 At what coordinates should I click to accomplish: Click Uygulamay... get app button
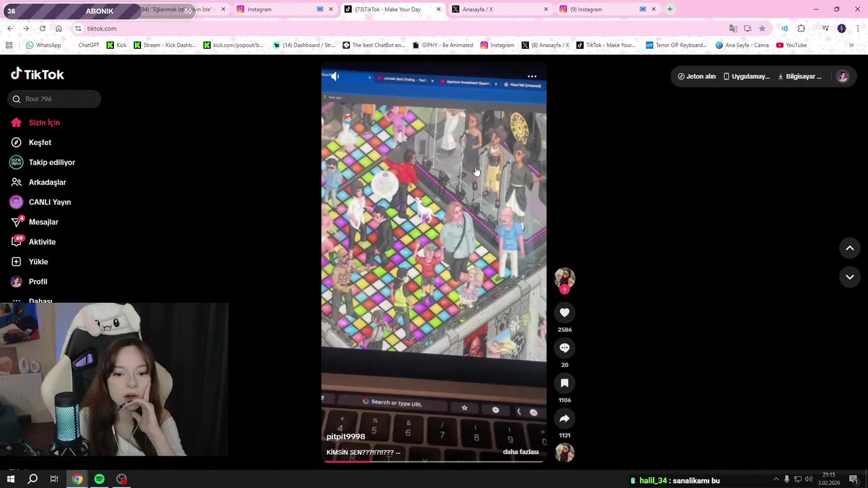tap(746, 77)
